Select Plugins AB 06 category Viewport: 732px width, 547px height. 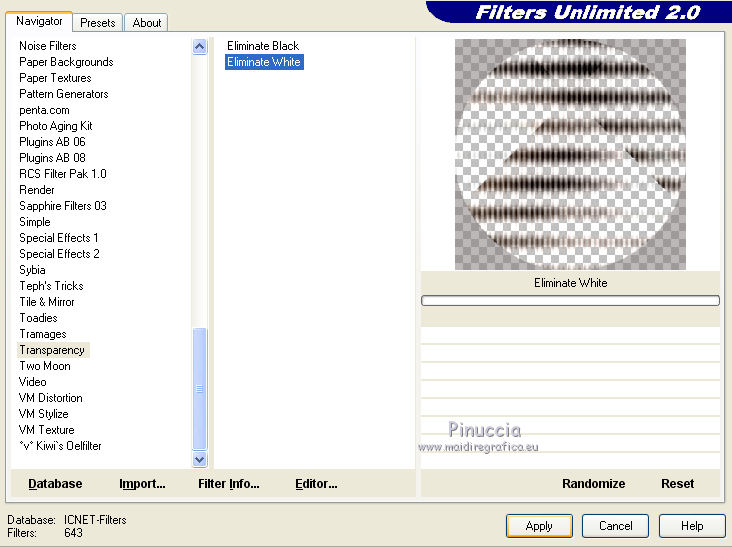pos(52,142)
